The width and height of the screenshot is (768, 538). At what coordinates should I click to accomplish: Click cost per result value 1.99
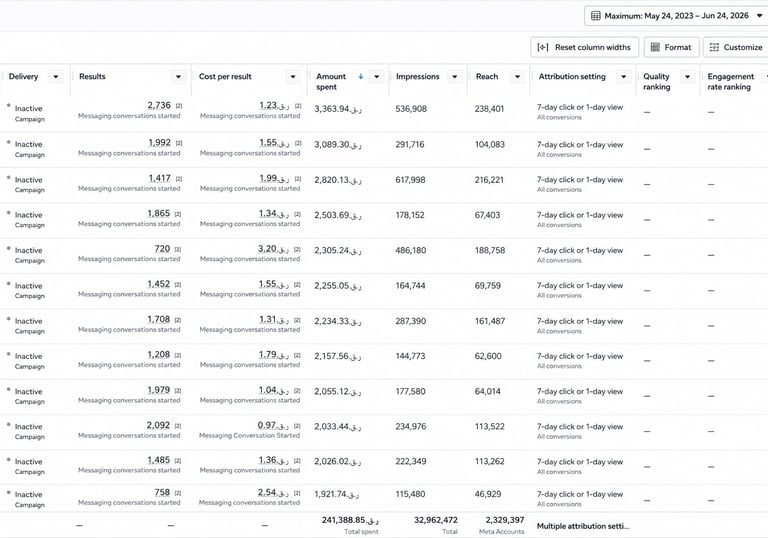(x=274, y=178)
